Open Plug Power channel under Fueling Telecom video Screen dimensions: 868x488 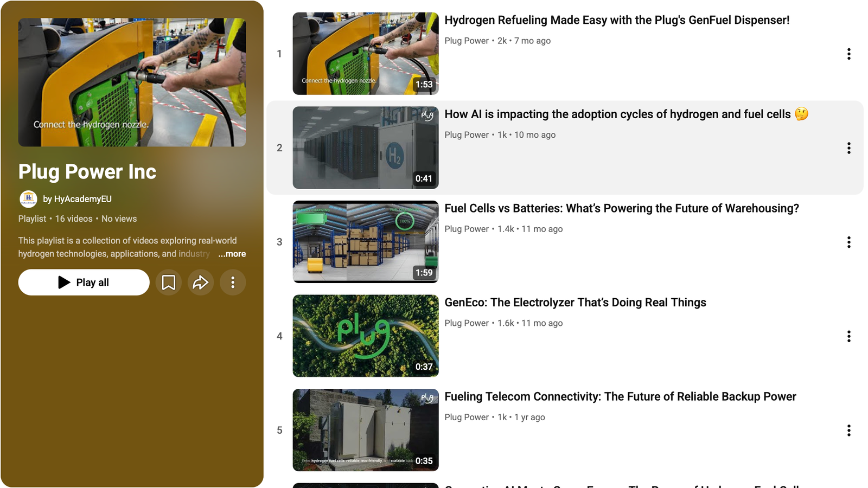pos(467,417)
